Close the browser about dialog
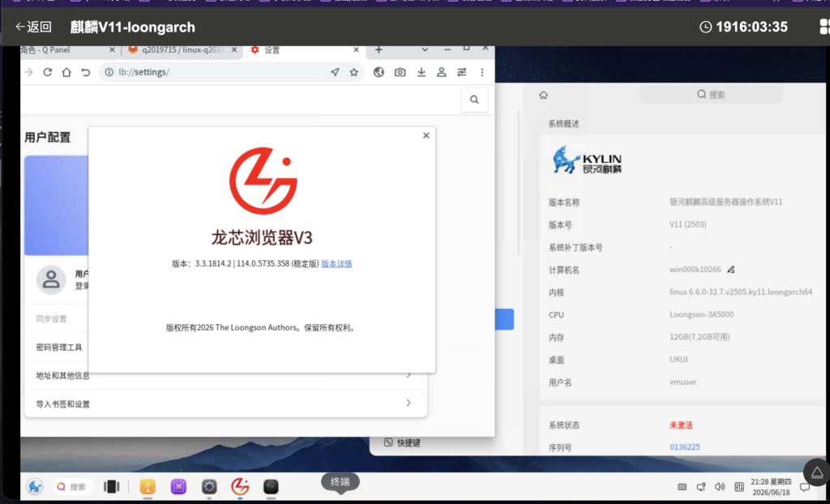The width and height of the screenshot is (830, 504). tap(426, 135)
